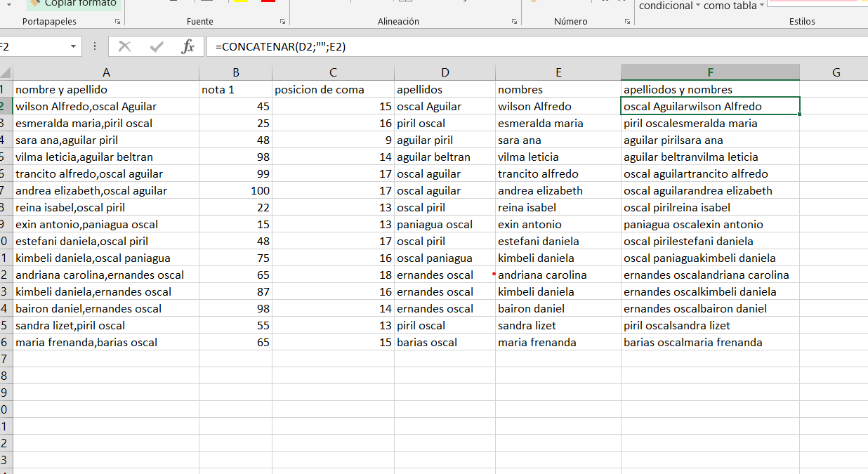Screen dimensions: 868x474
Task: Open Insert Function with the fx icon
Action: click(x=188, y=47)
